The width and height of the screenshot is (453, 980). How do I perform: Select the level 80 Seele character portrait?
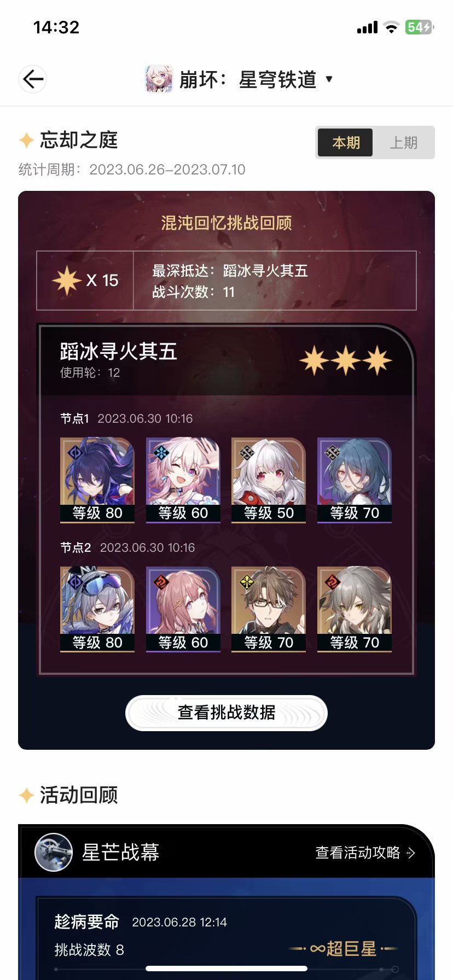(x=97, y=480)
